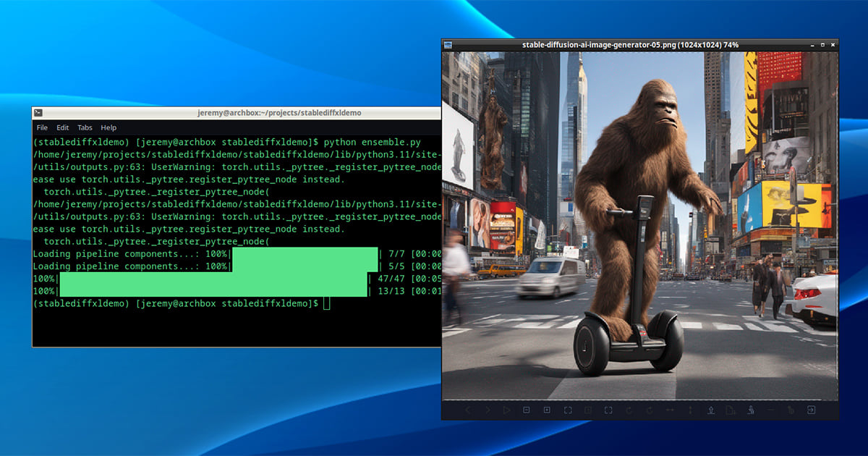
Task: Rotate image clockwise in viewer toolbar
Action: click(x=650, y=410)
